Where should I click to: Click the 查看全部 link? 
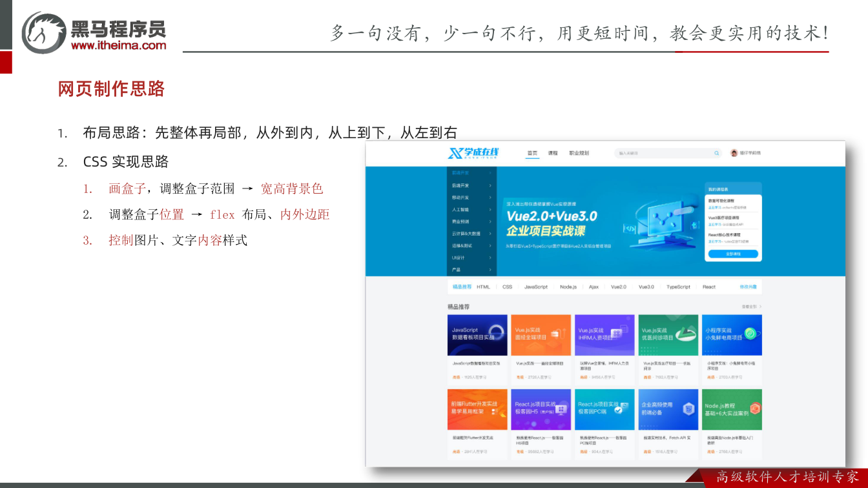(751, 307)
